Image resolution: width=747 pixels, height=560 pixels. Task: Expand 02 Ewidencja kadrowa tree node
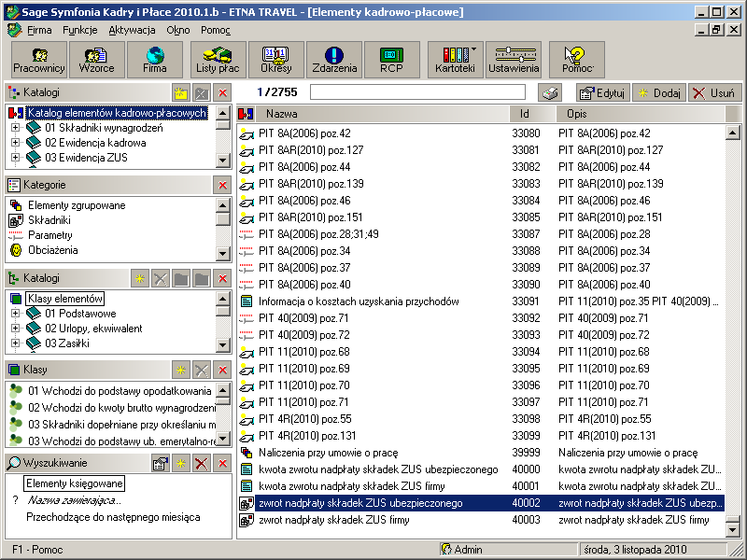point(15,143)
